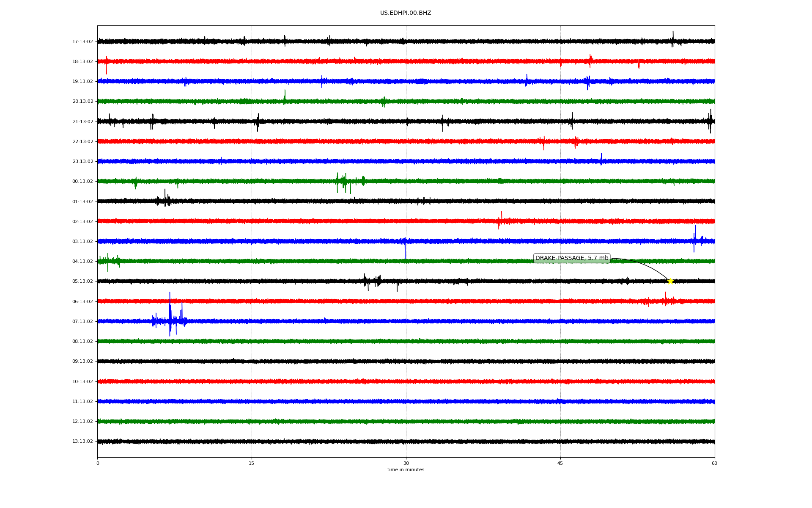
Task: Click the black spike near 56 minutes on 17:13:02 trace
Action: pos(673,39)
